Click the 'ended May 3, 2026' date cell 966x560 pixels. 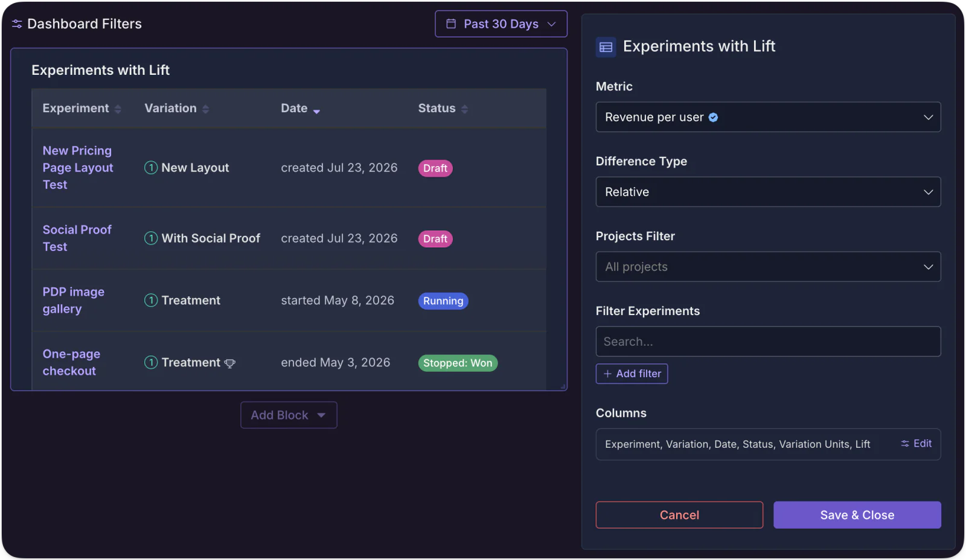pyautogui.click(x=336, y=363)
